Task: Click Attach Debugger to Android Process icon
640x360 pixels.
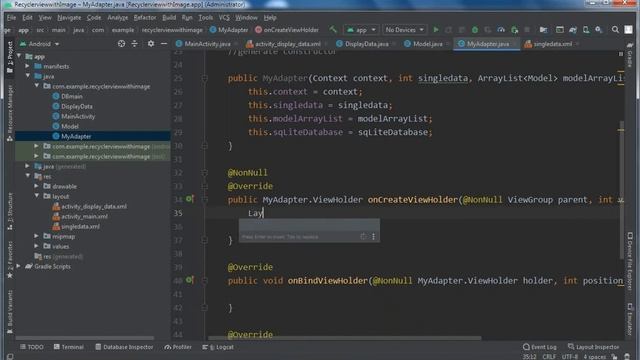Action: point(514,29)
